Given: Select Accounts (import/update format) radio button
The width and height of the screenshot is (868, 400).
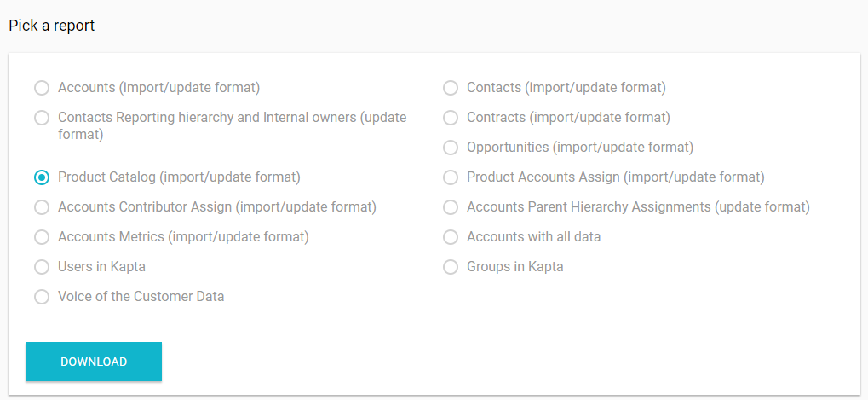Looking at the screenshot, I should coord(42,88).
